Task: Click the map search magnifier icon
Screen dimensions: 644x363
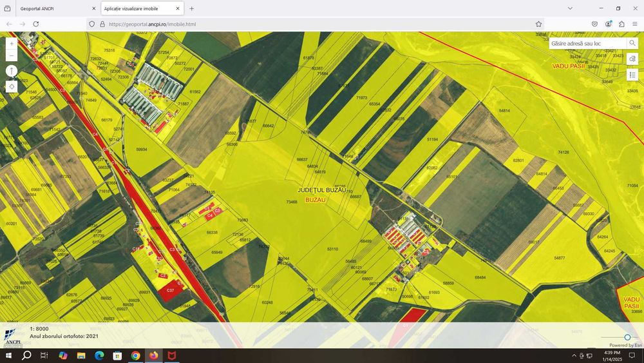Action: click(x=632, y=43)
